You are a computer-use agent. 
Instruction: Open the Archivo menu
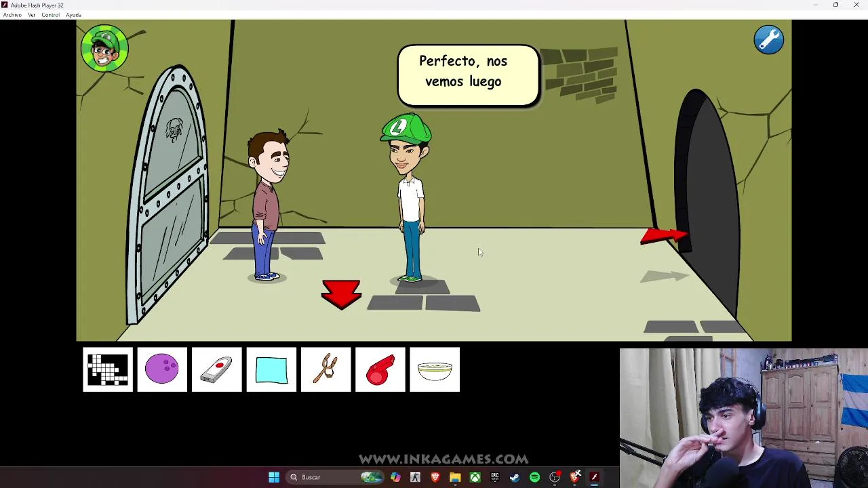coord(12,15)
